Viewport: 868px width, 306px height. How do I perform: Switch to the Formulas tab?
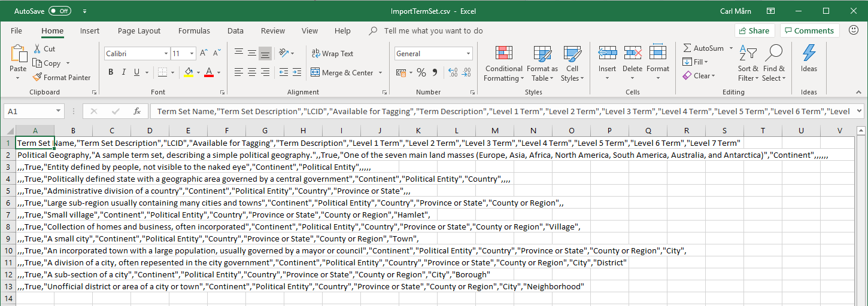194,31
